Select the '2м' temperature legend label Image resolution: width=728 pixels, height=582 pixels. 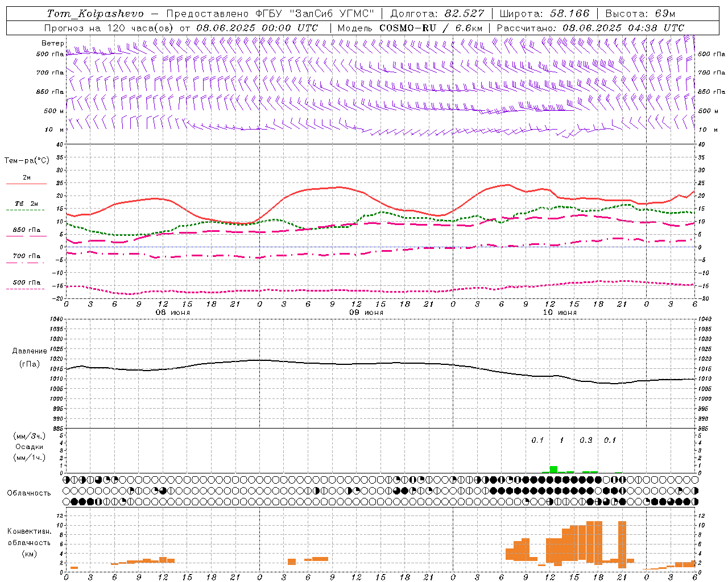pos(27,177)
